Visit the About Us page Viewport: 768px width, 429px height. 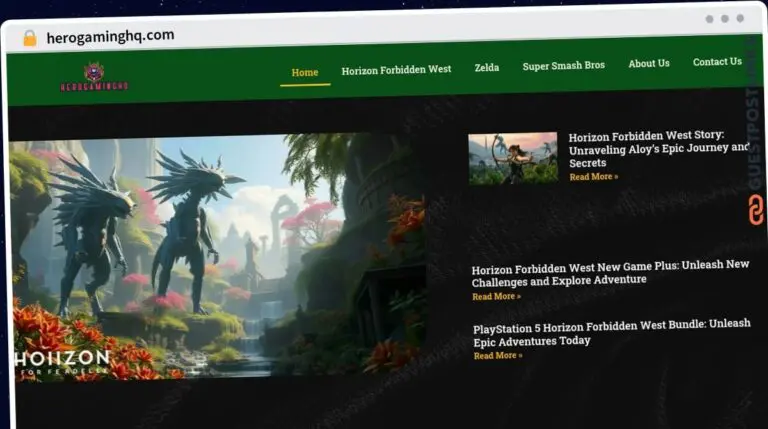[x=648, y=64]
